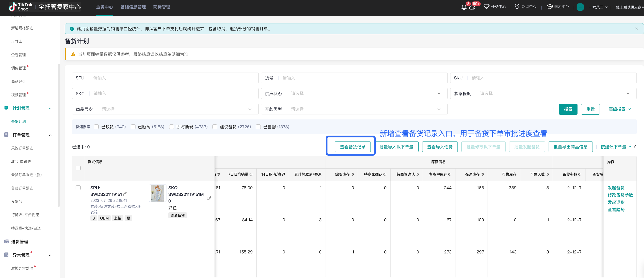Open the 一六八二 account dropdown

pyautogui.click(x=598, y=7)
